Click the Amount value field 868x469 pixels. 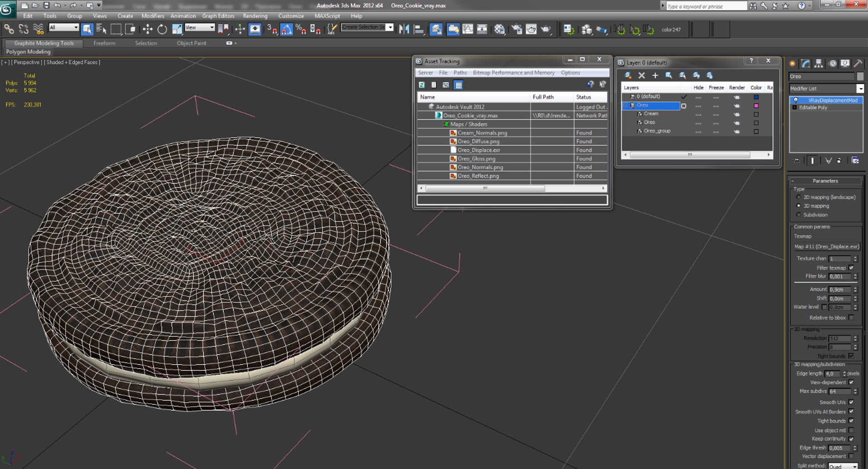[x=840, y=290]
